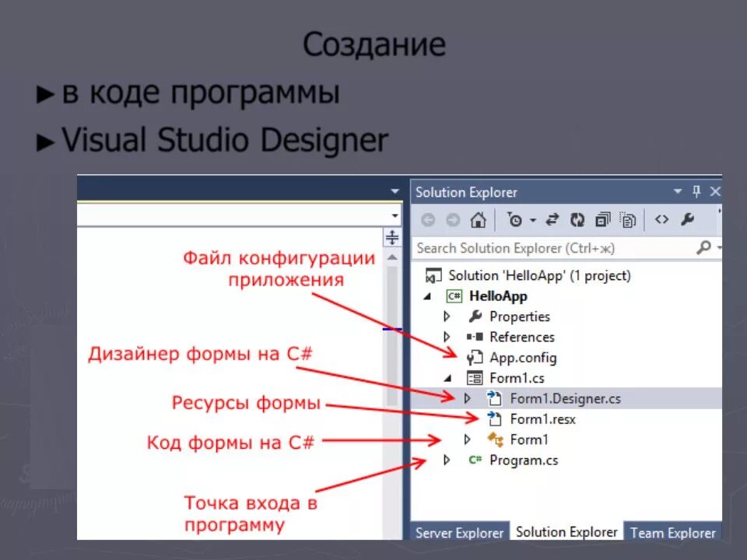Switch to the Solution Explorer tab

click(x=566, y=531)
